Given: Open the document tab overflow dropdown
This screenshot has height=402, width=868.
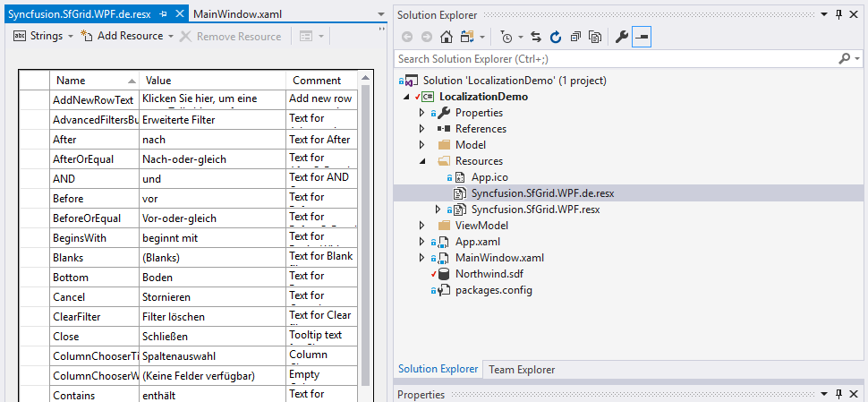Looking at the screenshot, I should click(381, 14).
